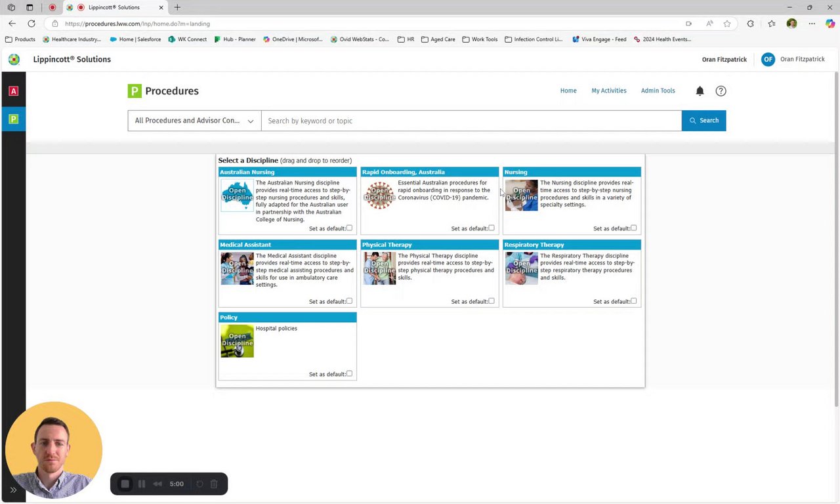This screenshot has width=840, height=504.
Task: Click the browser back arrow
Action: coord(12,24)
